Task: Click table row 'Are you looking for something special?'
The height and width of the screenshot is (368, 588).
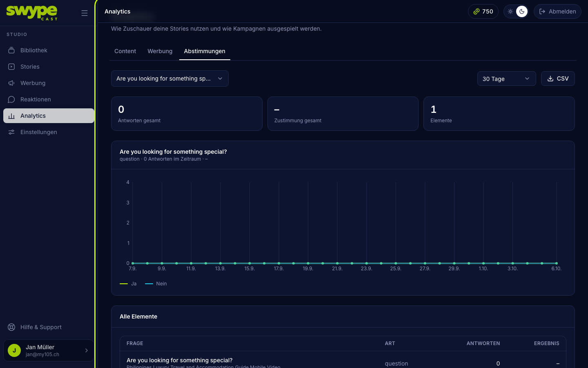Action: (x=343, y=360)
